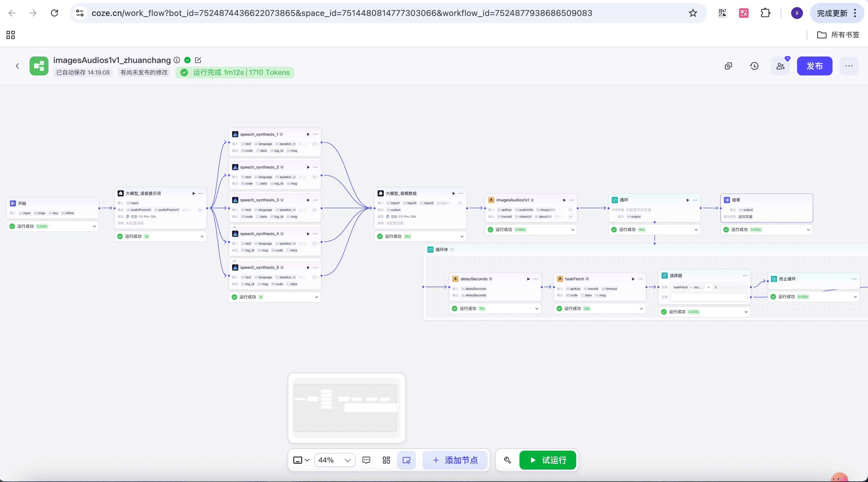Image resolution: width=868 pixels, height=482 pixels.
Task: Open the run history clock icon
Action: coord(754,66)
